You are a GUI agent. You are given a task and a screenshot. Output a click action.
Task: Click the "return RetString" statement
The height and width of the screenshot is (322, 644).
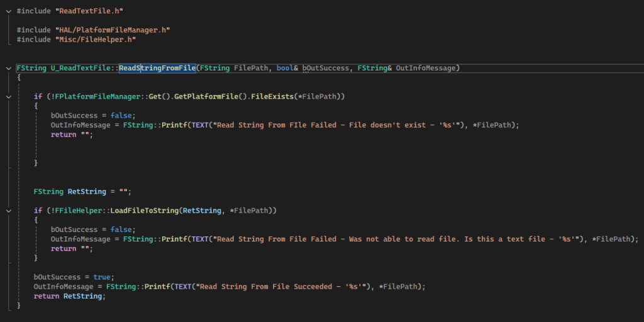(x=69, y=296)
